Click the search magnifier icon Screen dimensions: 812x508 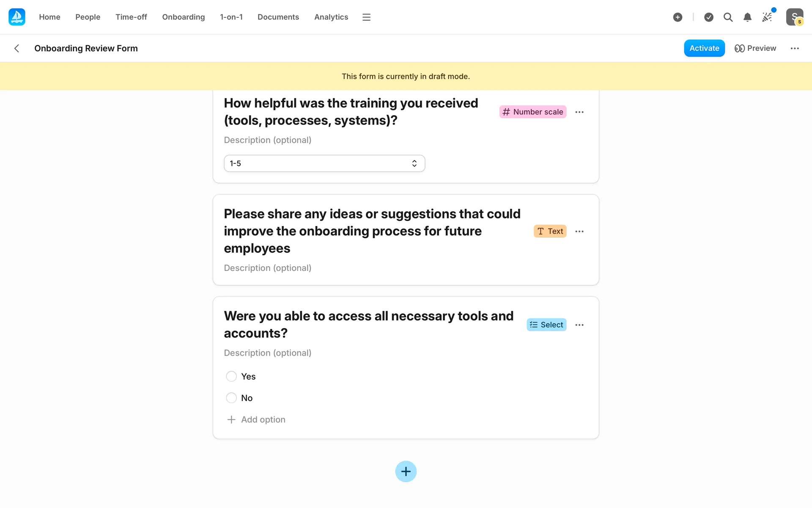[728, 17]
